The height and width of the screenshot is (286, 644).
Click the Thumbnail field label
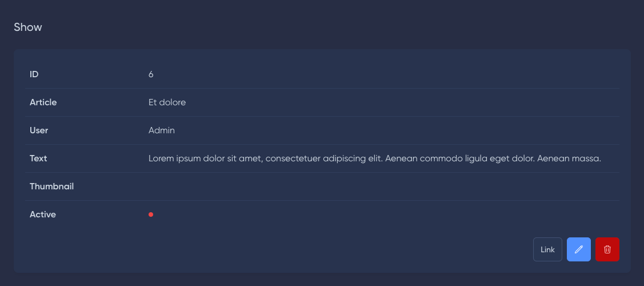coord(51,186)
